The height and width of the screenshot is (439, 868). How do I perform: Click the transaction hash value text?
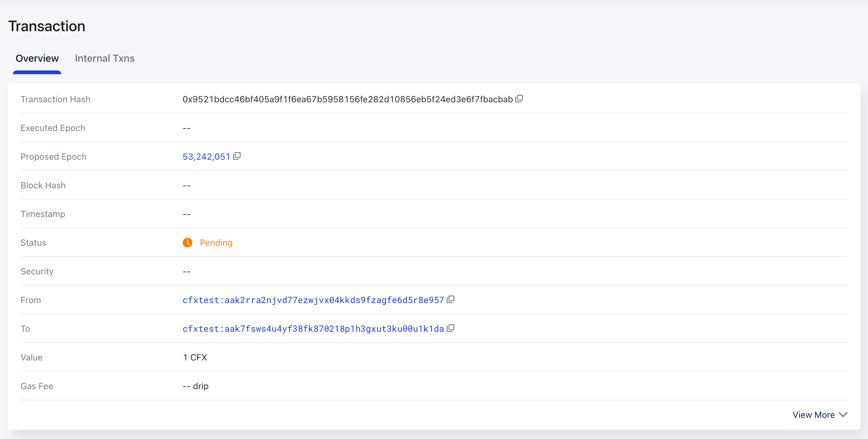pyautogui.click(x=347, y=99)
